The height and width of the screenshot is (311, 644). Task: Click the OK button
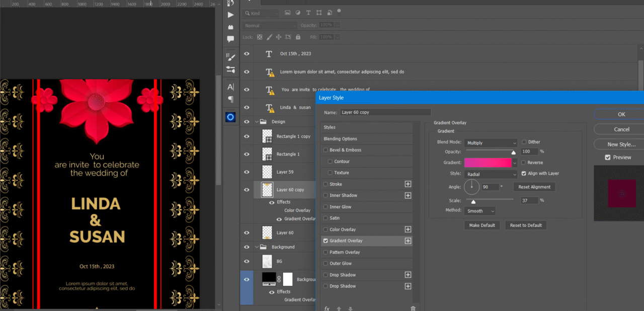pyautogui.click(x=621, y=114)
